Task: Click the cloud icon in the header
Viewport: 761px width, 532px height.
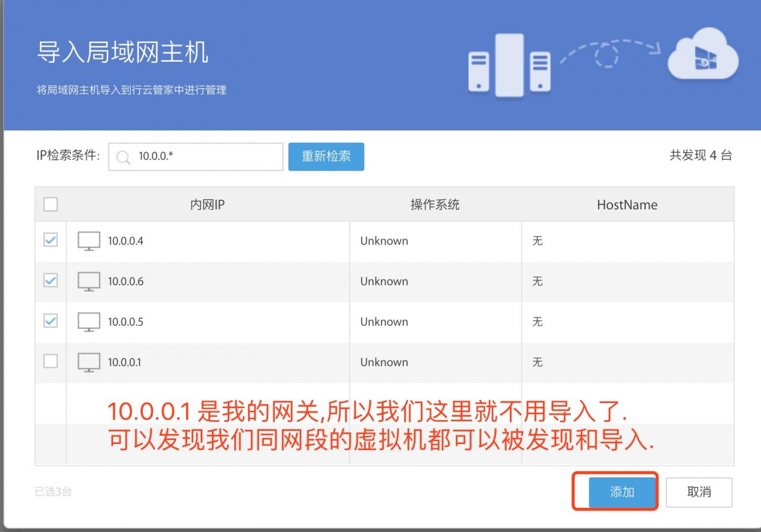Action: point(703,56)
